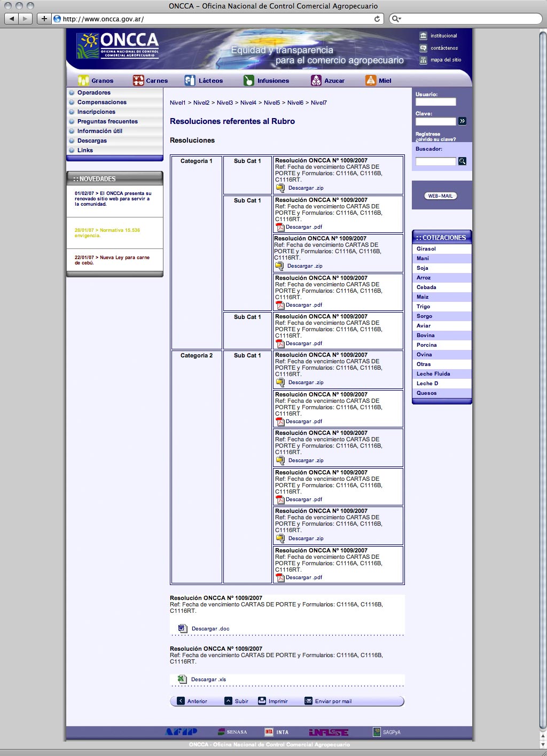547x756 pixels.
Task: Open the Miel section icon
Action: pos(371,81)
